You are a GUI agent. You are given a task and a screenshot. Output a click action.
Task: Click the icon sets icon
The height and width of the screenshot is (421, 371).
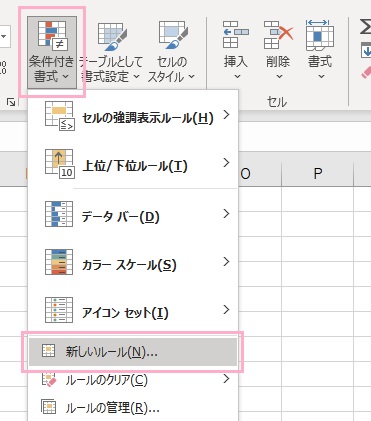[59, 310]
